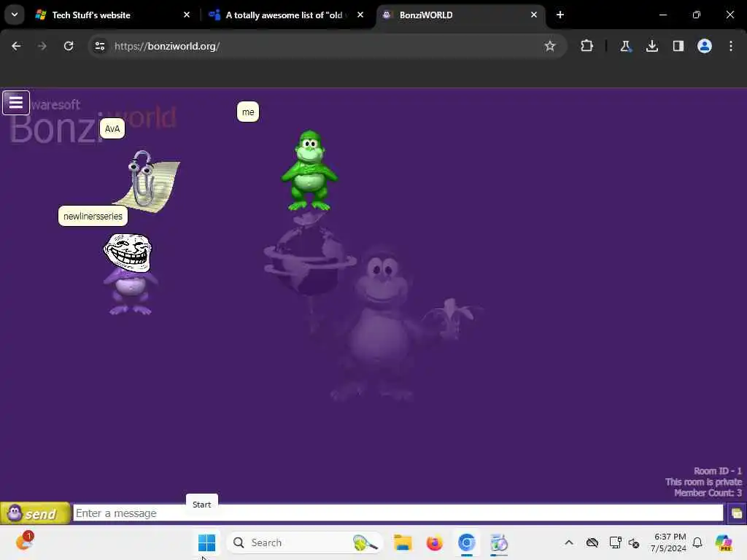This screenshot has width=747, height=560.
Task: Click the display tray icon
Action: coord(615,542)
